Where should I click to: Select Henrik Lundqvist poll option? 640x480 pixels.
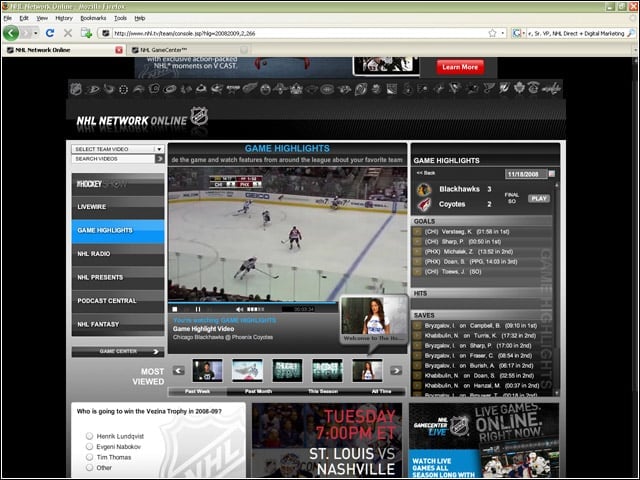pos(89,436)
